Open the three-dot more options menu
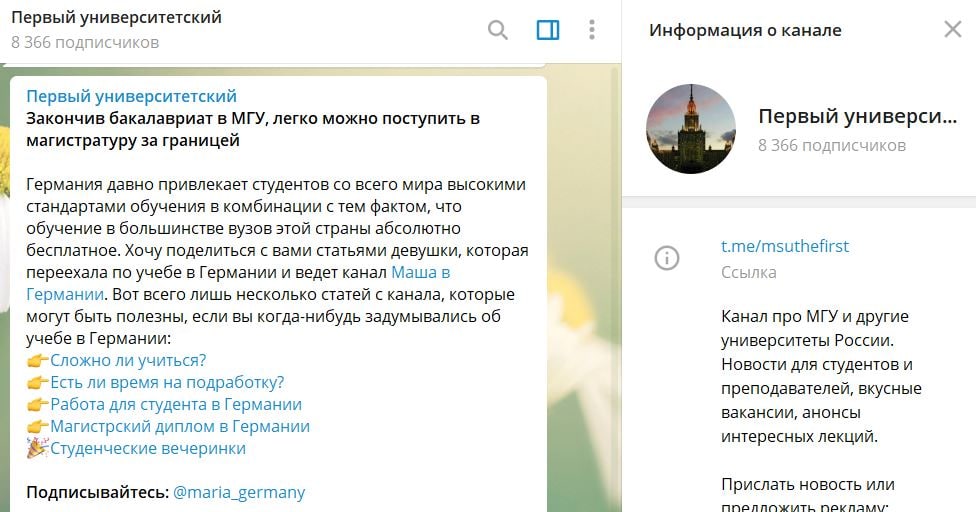 point(591,30)
